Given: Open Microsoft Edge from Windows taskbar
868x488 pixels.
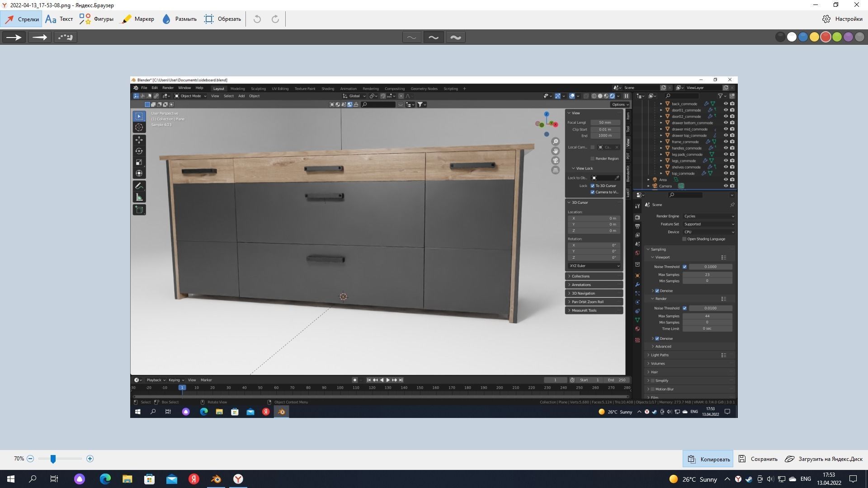Looking at the screenshot, I should 105,479.
